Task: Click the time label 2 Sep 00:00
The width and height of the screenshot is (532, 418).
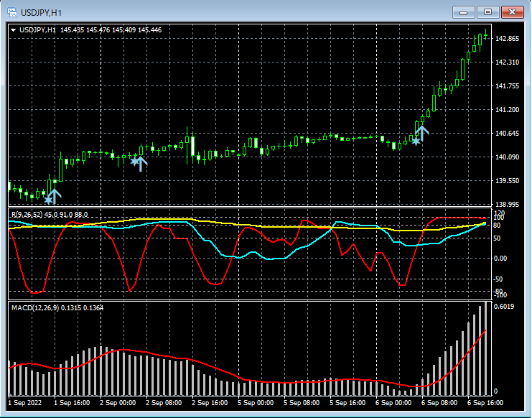Action: tap(118, 403)
